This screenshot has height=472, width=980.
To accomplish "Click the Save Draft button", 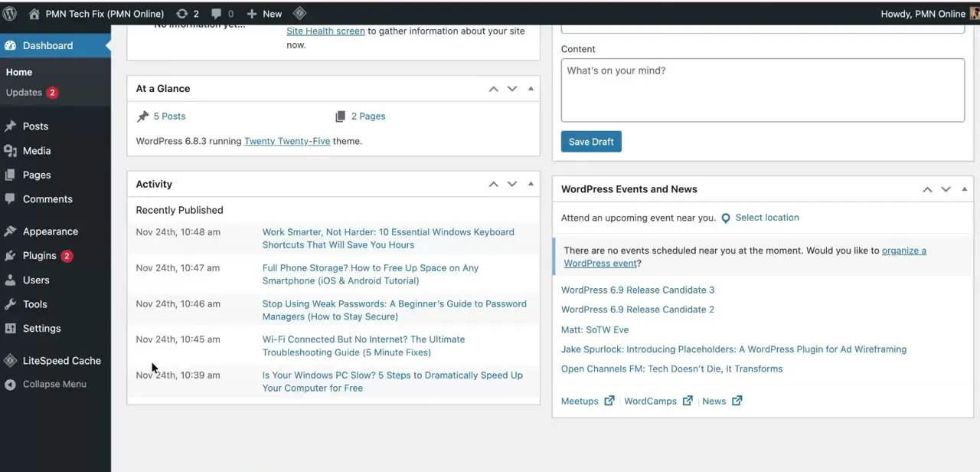I will tap(591, 142).
